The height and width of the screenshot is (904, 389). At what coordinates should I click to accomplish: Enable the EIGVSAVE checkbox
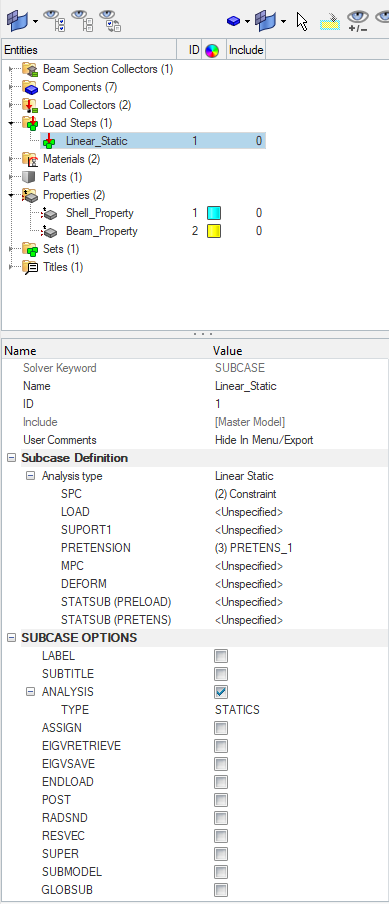(x=221, y=764)
